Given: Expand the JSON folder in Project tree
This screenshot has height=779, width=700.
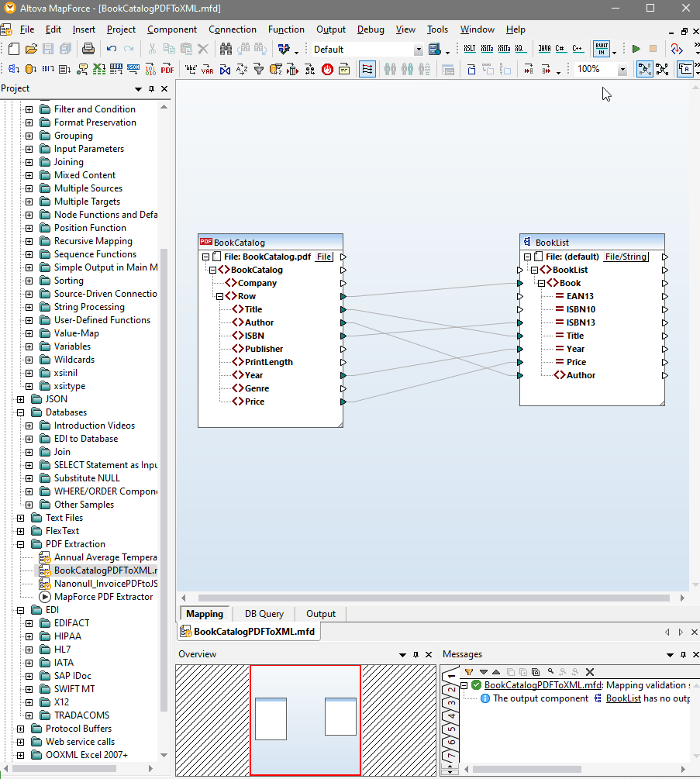Looking at the screenshot, I should click(20, 399).
